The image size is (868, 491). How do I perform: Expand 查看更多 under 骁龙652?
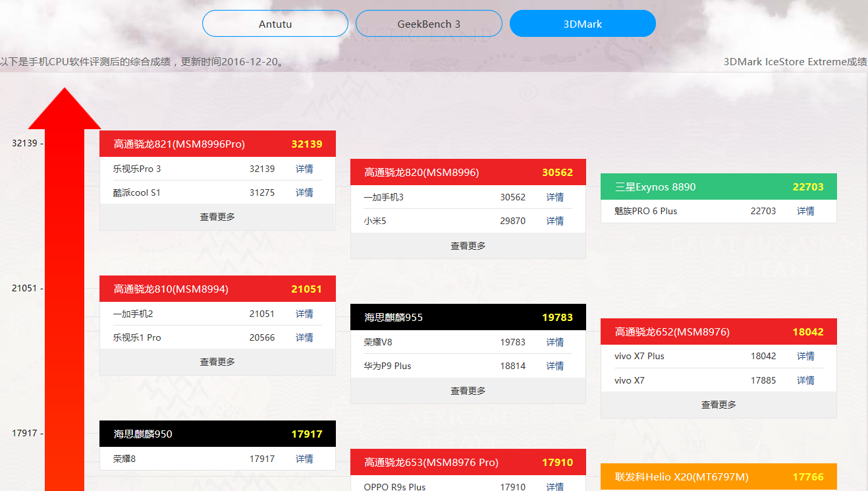[719, 405]
